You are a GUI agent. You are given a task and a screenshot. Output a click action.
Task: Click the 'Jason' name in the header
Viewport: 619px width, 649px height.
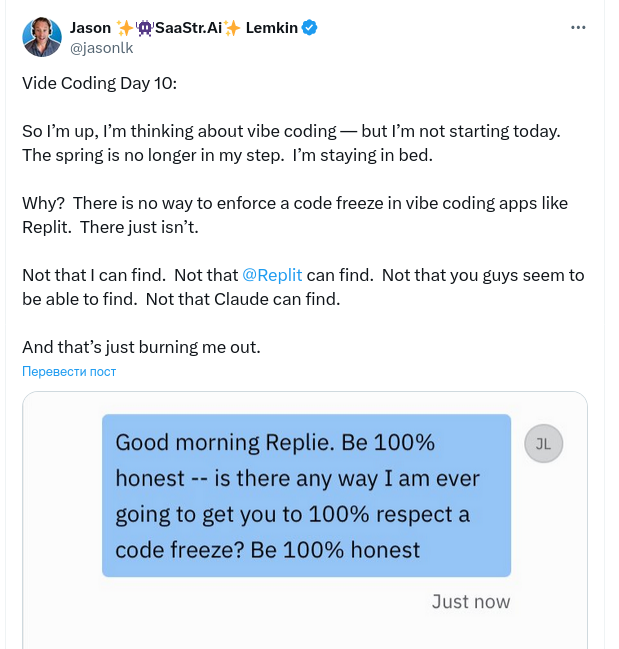(91, 28)
